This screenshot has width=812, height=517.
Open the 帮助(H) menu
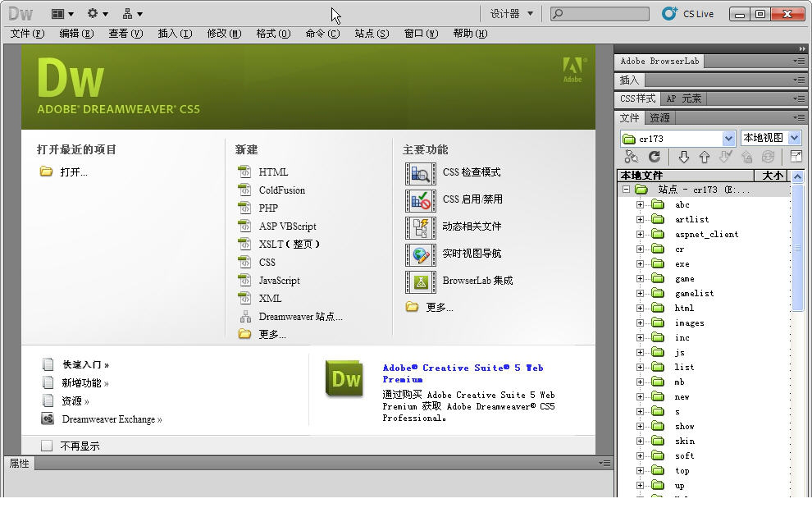pyautogui.click(x=470, y=33)
